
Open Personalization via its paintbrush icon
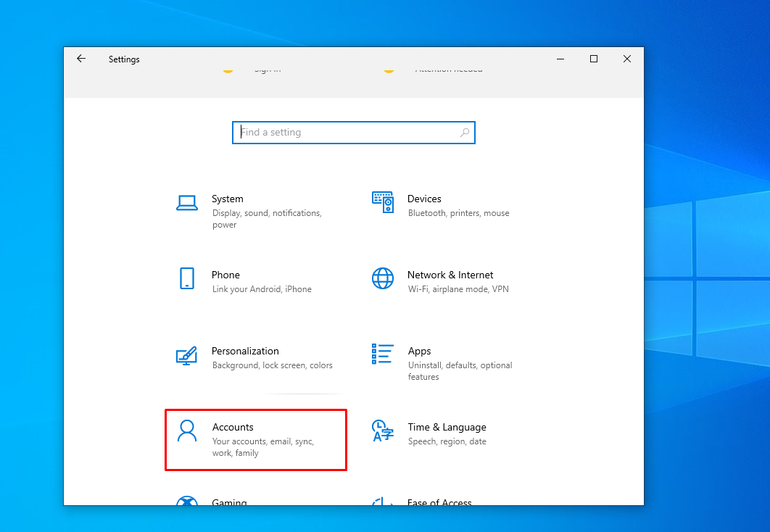187,355
